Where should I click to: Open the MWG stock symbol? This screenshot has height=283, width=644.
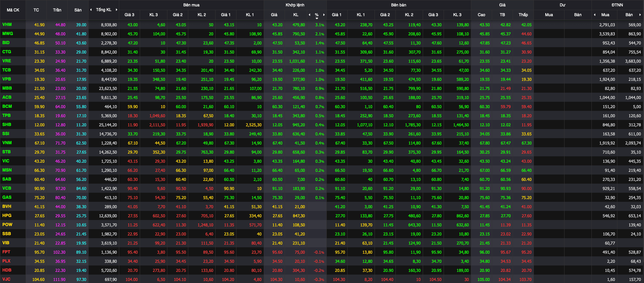(7, 34)
